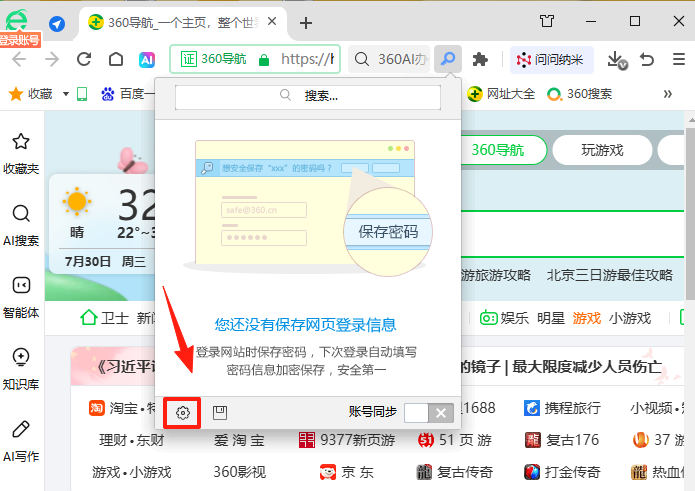Click 娱乐 category link
The image size is (695, 491).
514,318
